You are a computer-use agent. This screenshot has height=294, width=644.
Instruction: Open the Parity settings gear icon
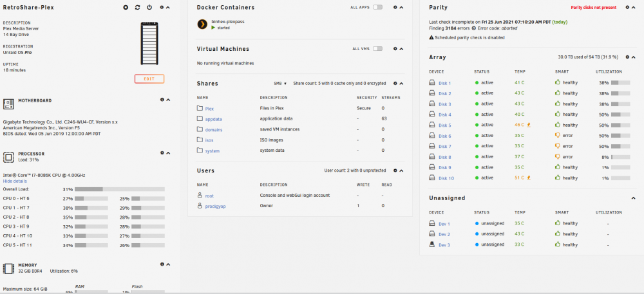pos(627,7)
